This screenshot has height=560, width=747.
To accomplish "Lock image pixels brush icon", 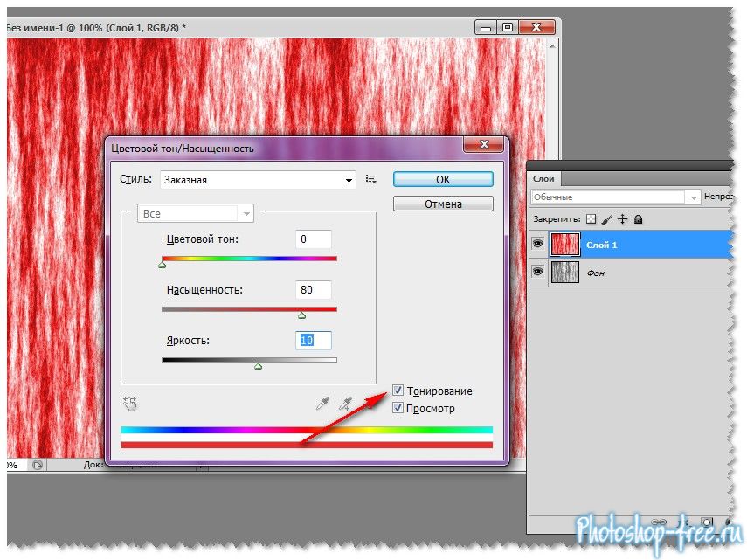I will click(606, 219).
